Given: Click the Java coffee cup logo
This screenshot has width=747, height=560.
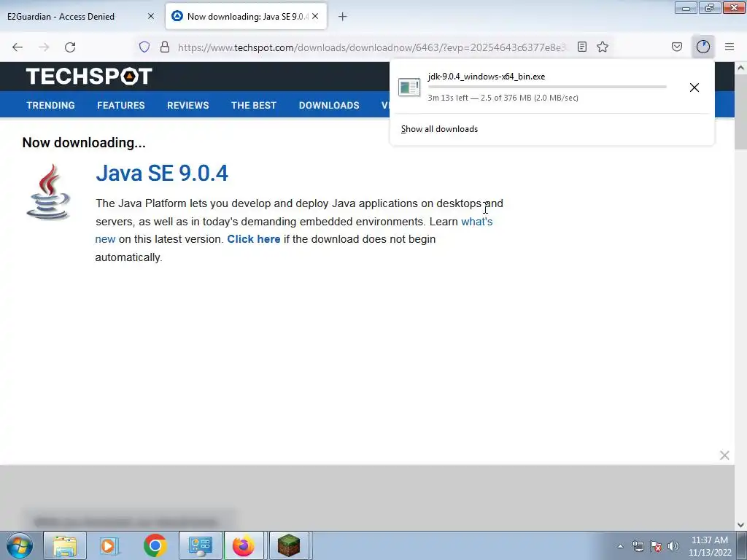Looking at the screenshot, I should coord(48,192).
